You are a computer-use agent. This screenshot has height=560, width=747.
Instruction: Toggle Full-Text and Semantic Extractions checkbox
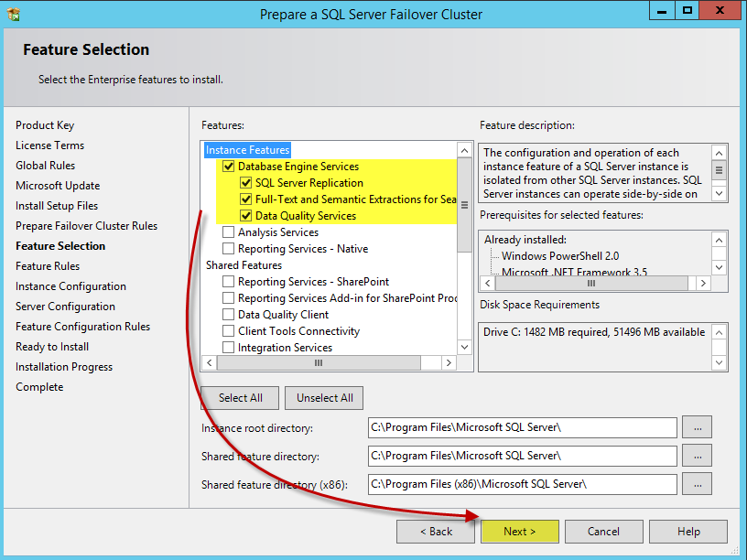click(x=246, y=199)
